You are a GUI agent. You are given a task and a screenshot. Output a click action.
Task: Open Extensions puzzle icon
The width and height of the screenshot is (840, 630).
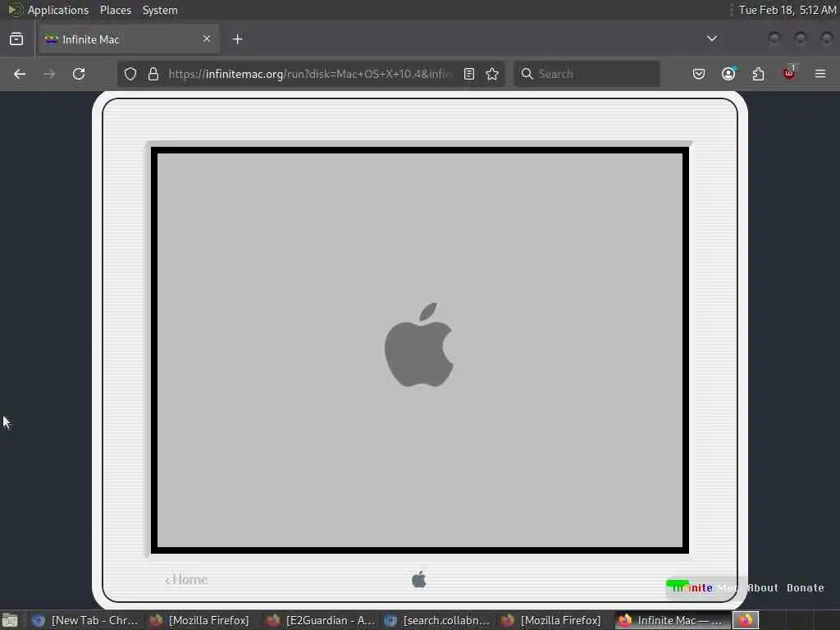(x=759, y=74)
